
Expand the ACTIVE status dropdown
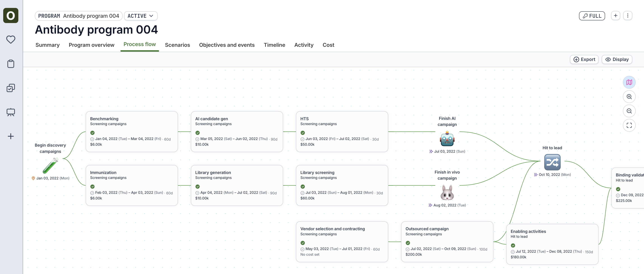point(141,16)
